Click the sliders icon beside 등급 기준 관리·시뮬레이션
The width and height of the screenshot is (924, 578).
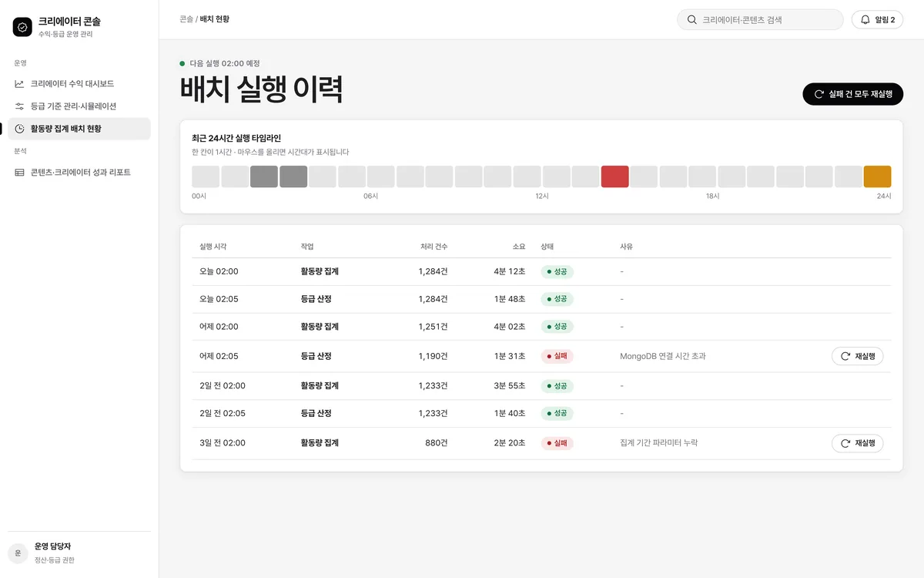pos(19,106)
